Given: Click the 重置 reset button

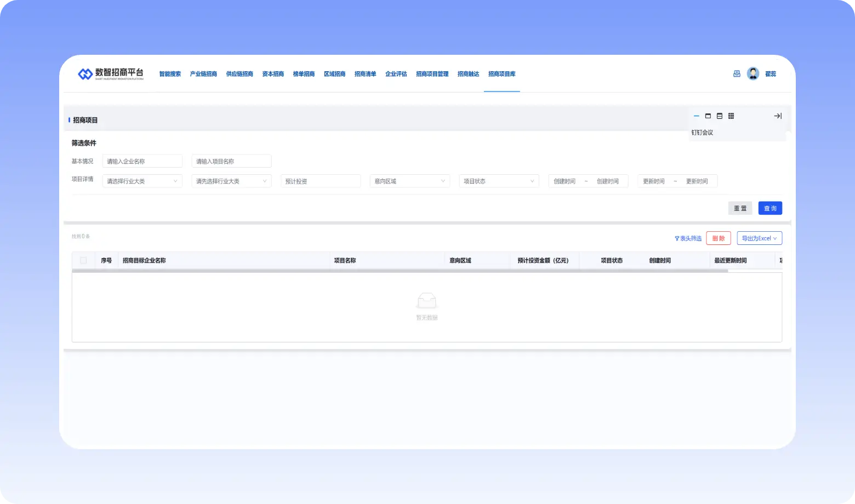Looking at the screenshot, I should (740, 208).
